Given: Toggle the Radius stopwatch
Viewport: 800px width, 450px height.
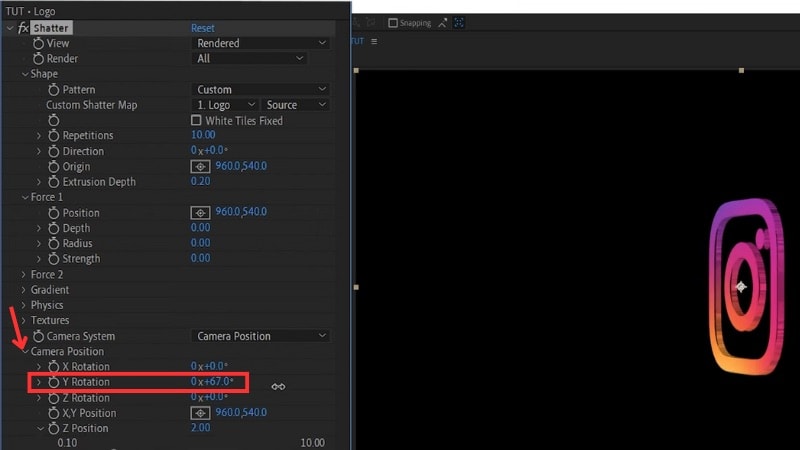Looking at the screenshot, I should pyautogui.click(x=54, y=243).
